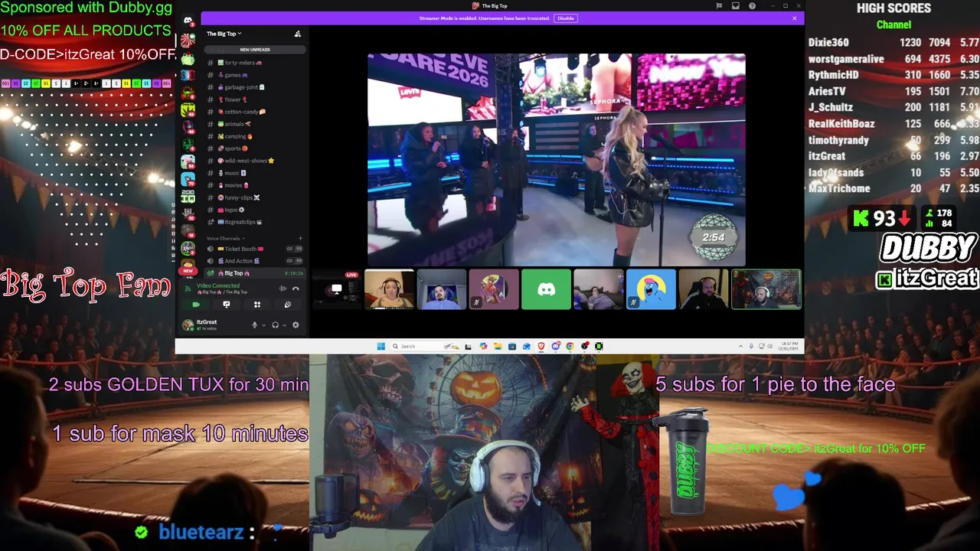
Task: Click plus to create voice channel
Action: 300,238
